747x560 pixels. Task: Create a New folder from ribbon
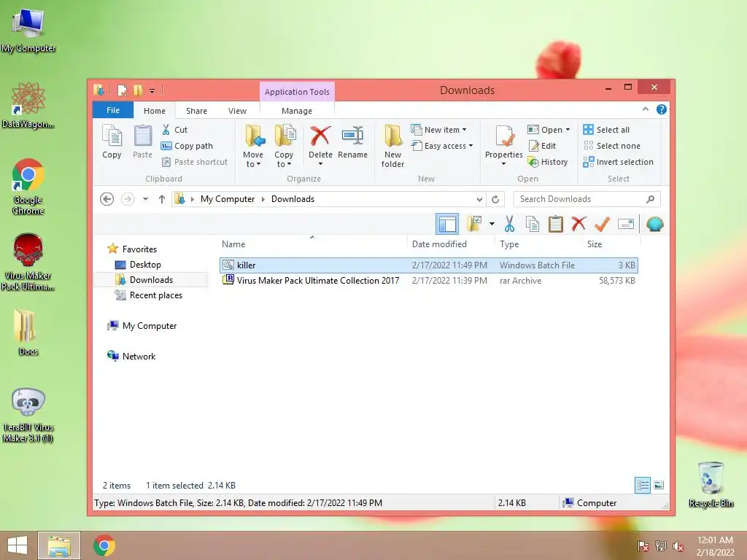point(392,146)
